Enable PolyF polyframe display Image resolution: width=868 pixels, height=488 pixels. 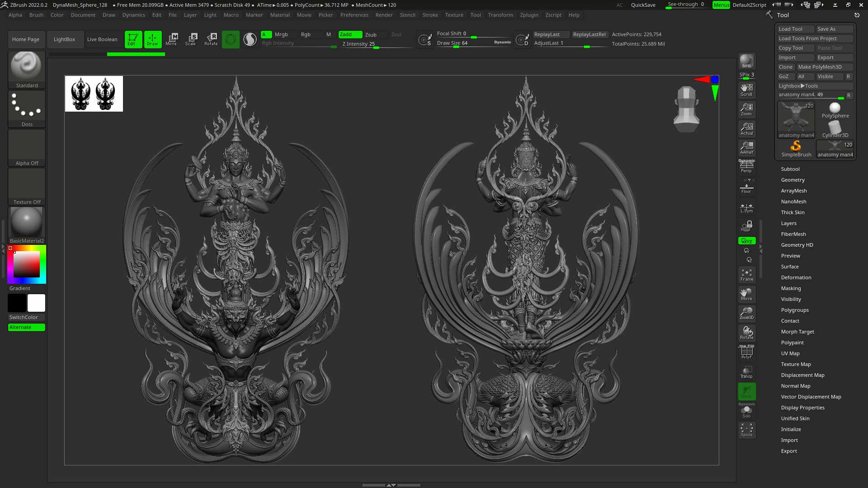[746, 352]
